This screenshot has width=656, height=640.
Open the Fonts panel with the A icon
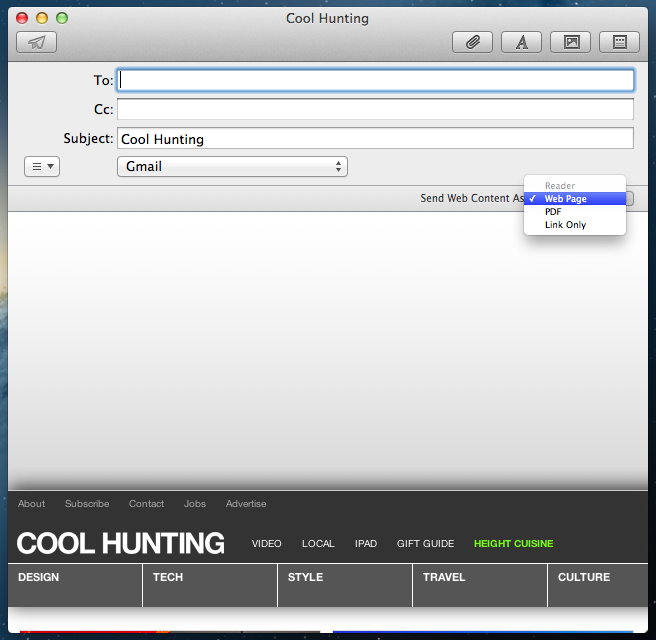521,42
